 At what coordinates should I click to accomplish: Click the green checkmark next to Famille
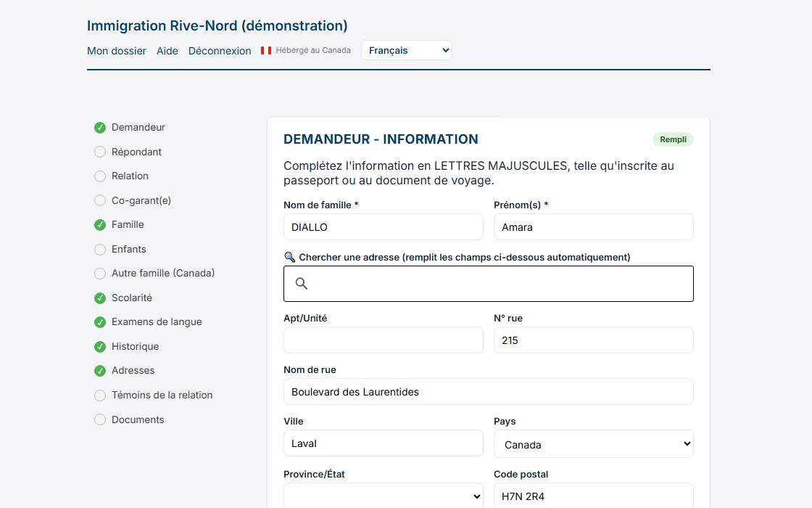tap(100, 225)
